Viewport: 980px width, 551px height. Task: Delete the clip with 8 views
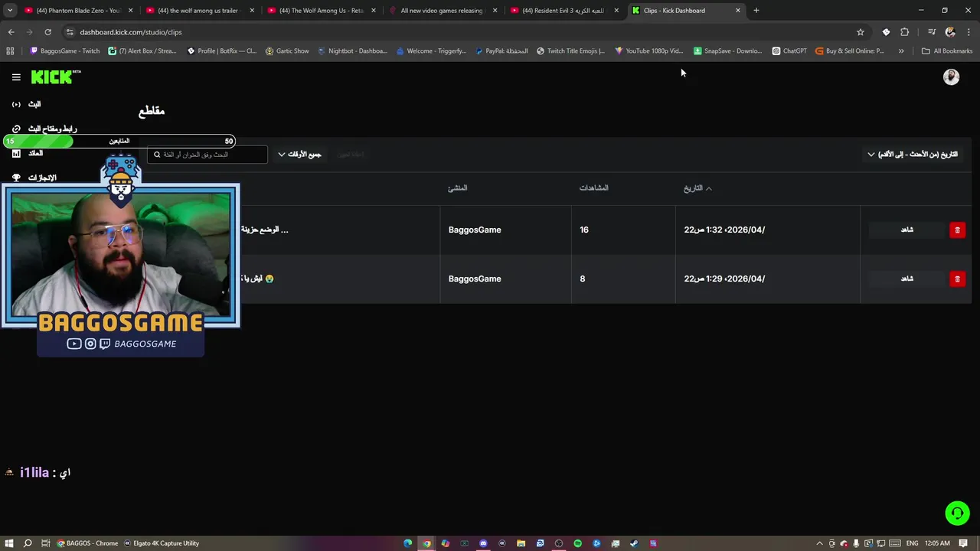[x=957, y=279]
